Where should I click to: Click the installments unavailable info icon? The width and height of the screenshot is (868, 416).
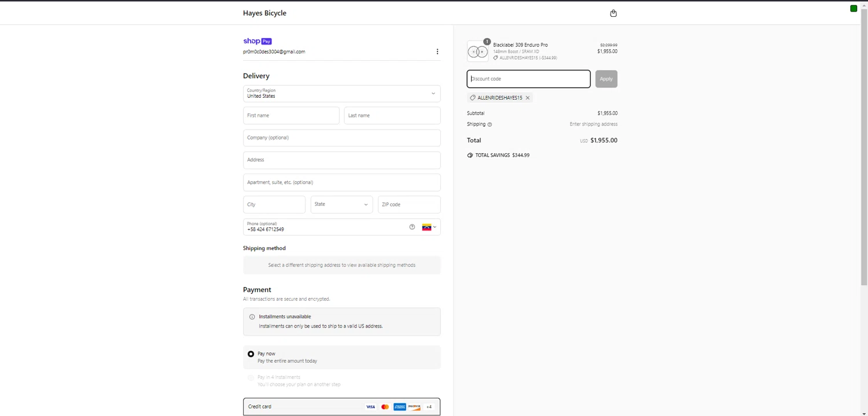click(x=252, y=316)
